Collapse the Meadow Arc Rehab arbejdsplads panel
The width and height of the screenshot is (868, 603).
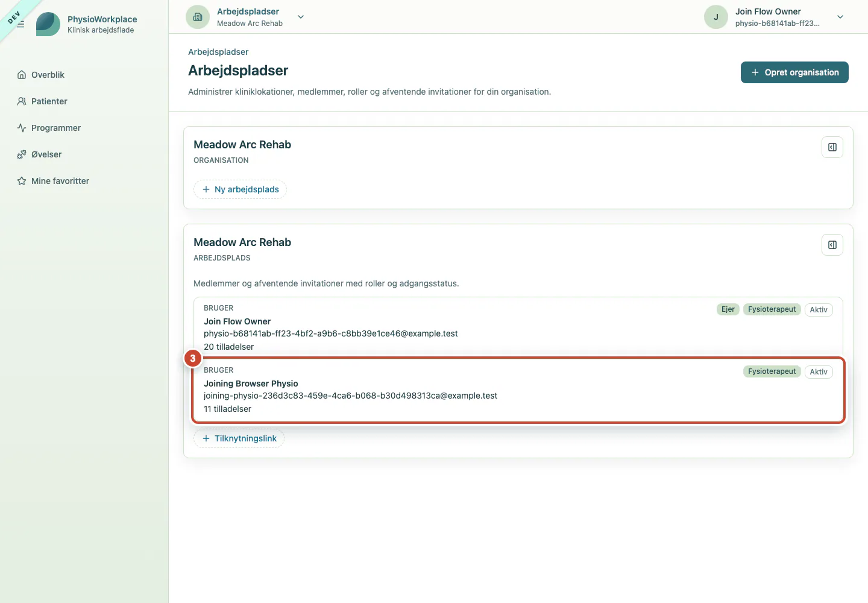[x=832, y=245]
